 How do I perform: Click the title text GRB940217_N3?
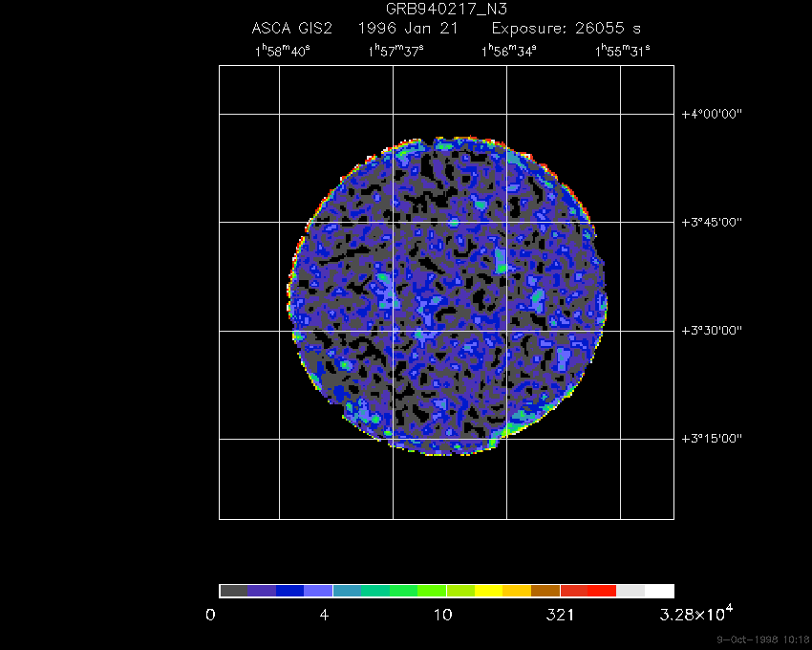pyautogui.click(x=446, y=9)
